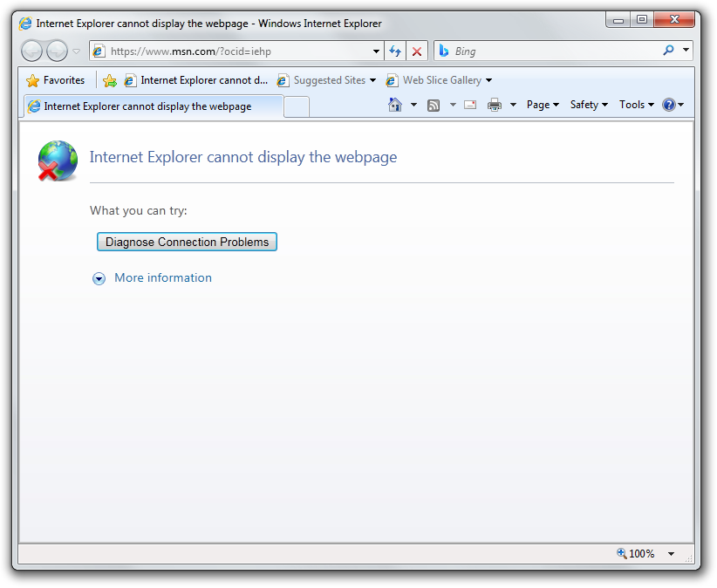Open the zoom level dropdown arrow
The width and height of the screenshot is (717, 588).
click(x=671, y=554)
